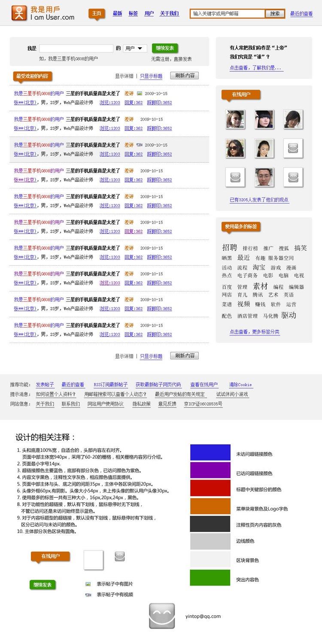Open the avatar of the woman wearing sunglasses
The height and width of the screenshot is (644, 322).
[235, 148]
